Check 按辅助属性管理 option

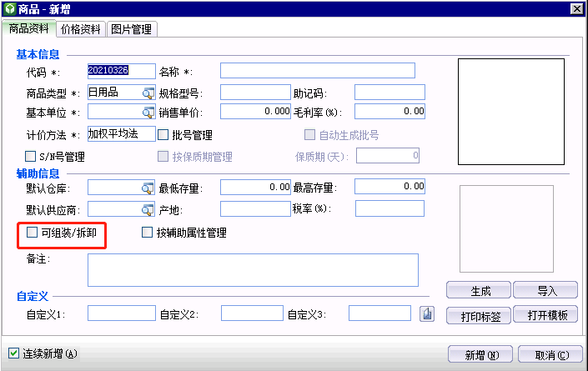147,233
